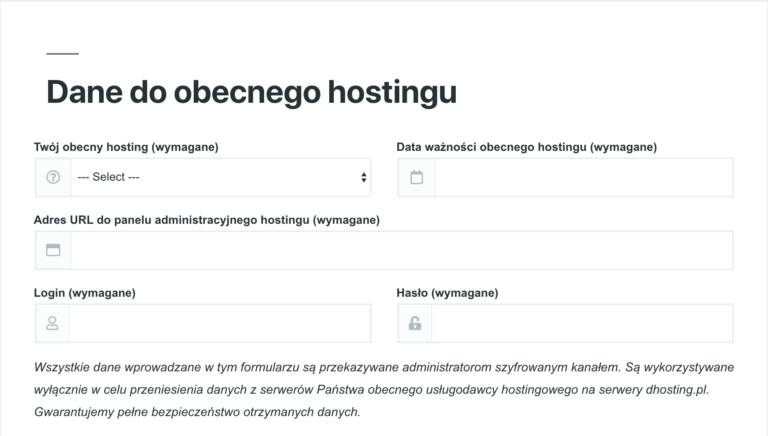
Task: Click the admin panel URL input field
Action: pyautogui.click(x=402, y=250)
